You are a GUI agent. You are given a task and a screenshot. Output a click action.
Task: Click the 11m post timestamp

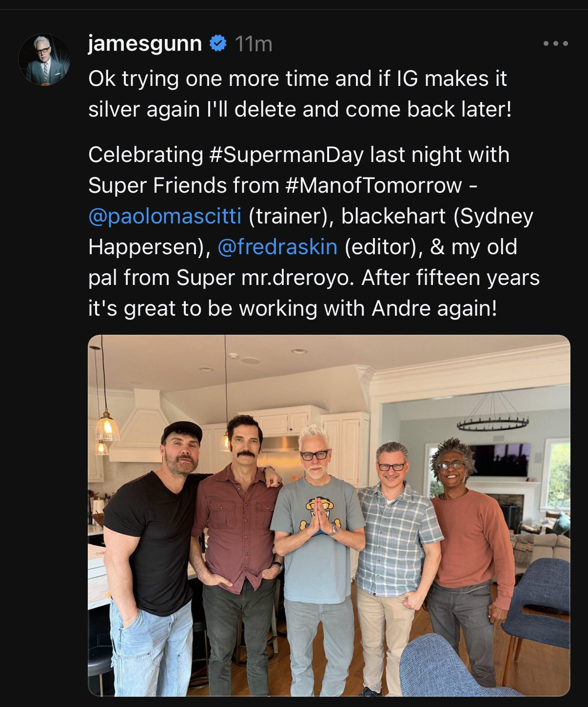[253, 44]
